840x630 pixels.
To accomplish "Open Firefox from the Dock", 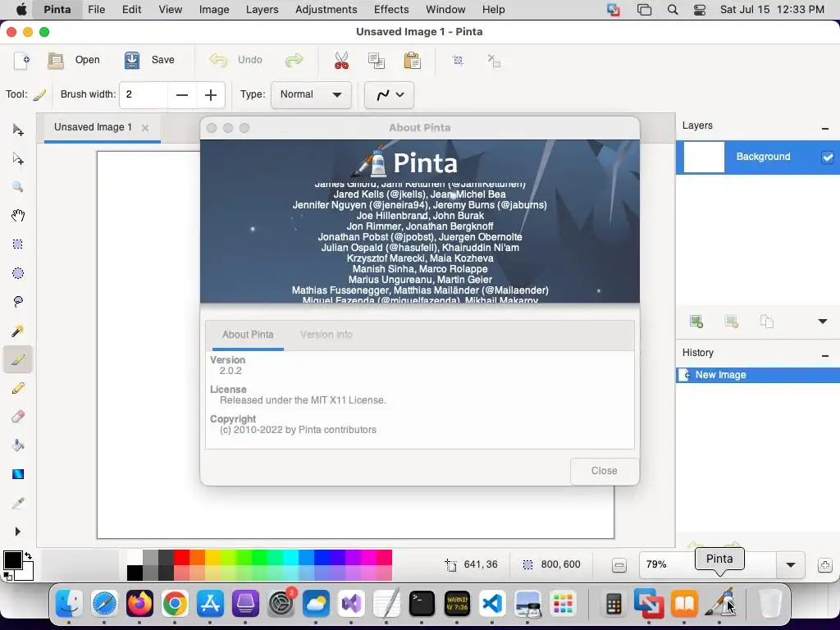I will 139,605.
